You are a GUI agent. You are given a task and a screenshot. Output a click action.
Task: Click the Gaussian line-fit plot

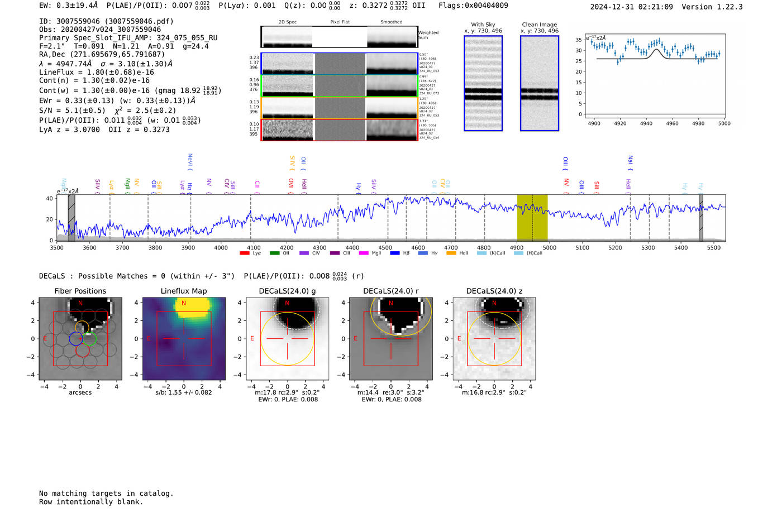655,76
